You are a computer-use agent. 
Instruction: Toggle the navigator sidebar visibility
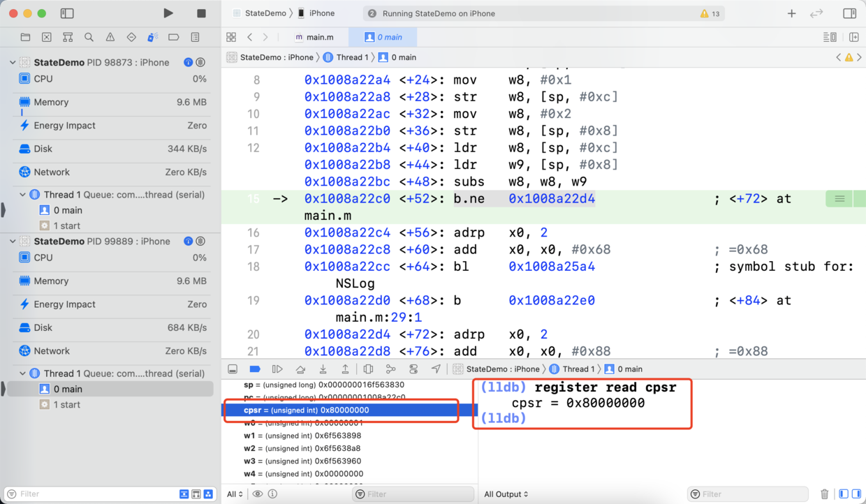pyautogui.click(x=67, y=13)
